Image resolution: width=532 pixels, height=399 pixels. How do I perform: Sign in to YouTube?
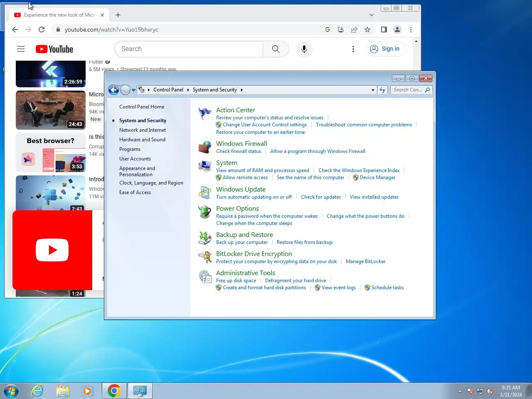click(385, 49)
